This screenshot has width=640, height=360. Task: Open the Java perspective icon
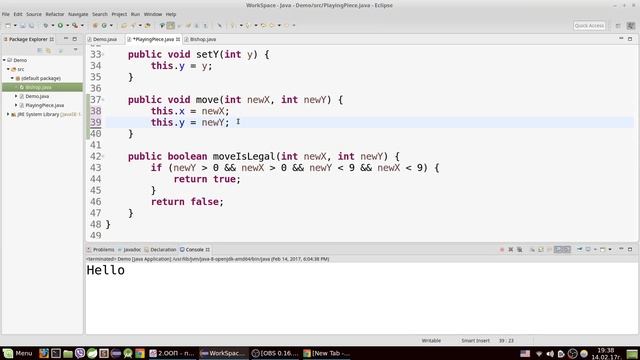tap(631, 25)
